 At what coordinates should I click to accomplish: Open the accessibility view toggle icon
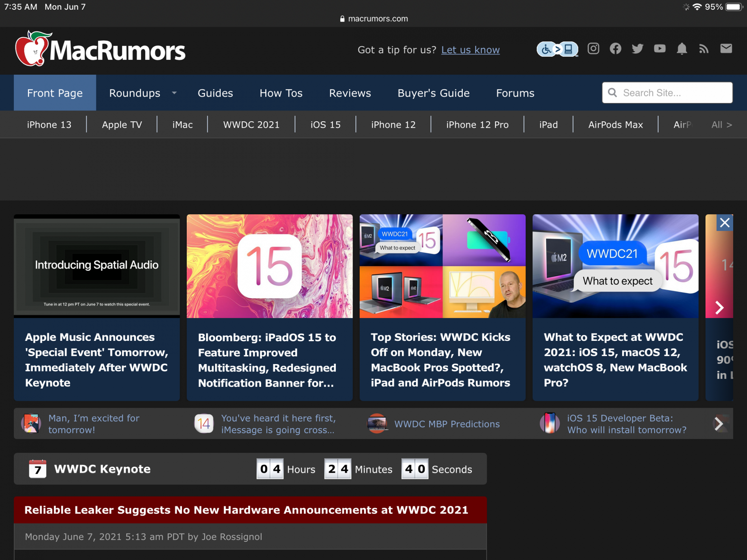pos(557,49)
